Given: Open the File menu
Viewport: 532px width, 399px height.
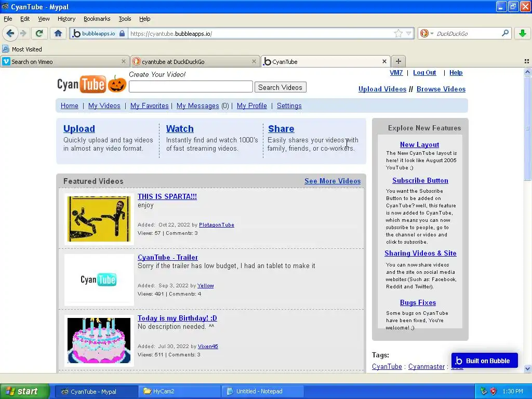Looking at the screenshot, I should coord(8,19).
